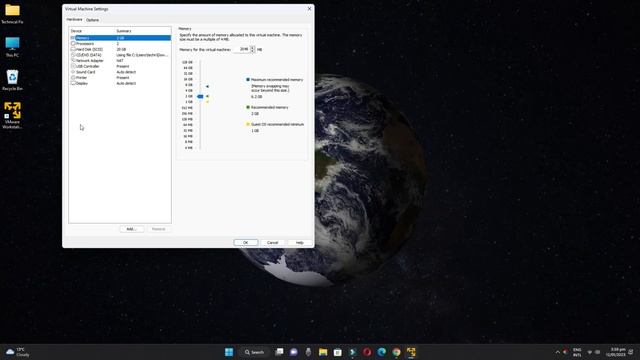The image size is (640, 360).
Task: Click the NAT summary value
Action: click(120, 61)
